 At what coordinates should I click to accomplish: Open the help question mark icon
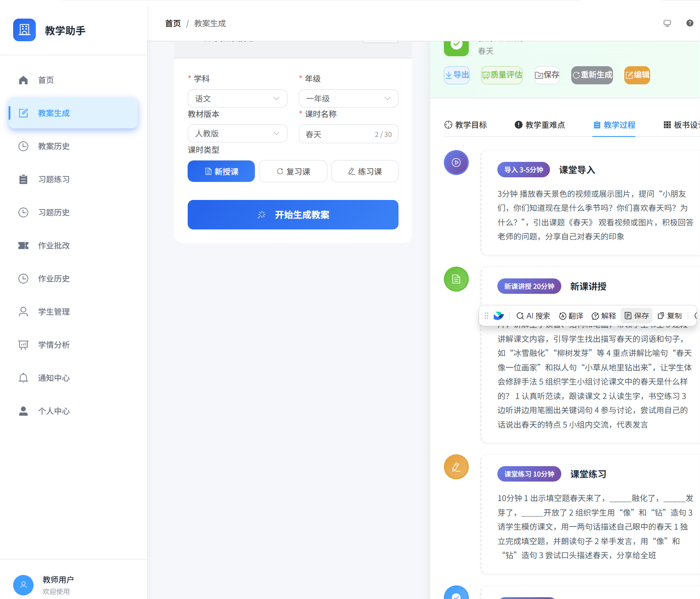point(690,23)
